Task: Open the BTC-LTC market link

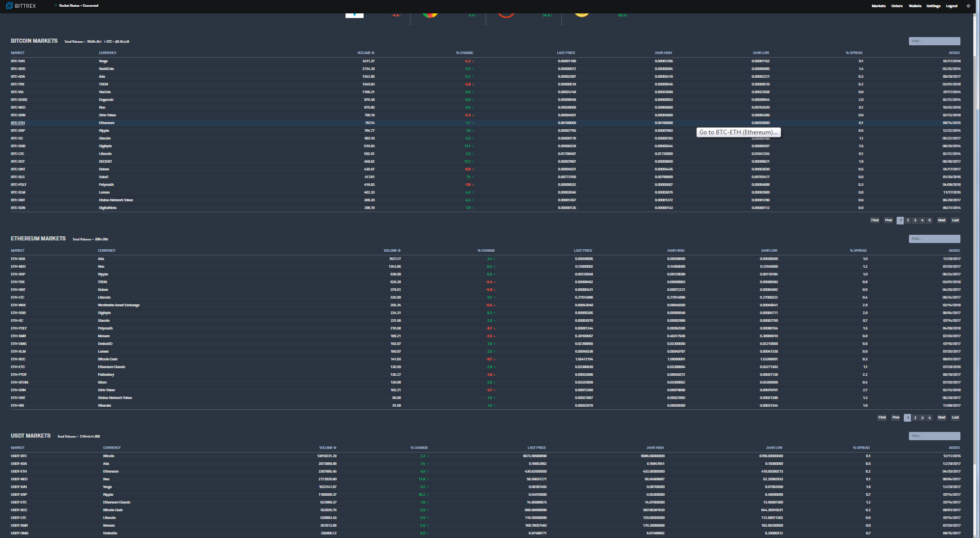Action: 18,154
